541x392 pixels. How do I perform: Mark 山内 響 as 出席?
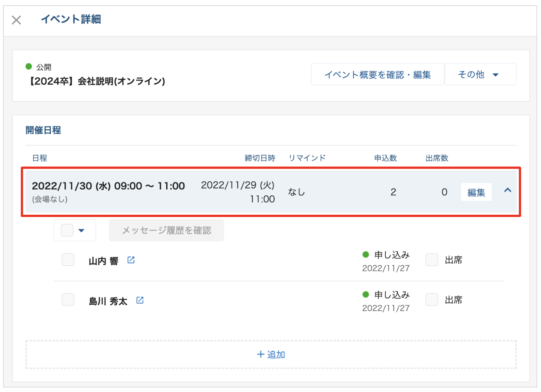click(x=432, y=260)
